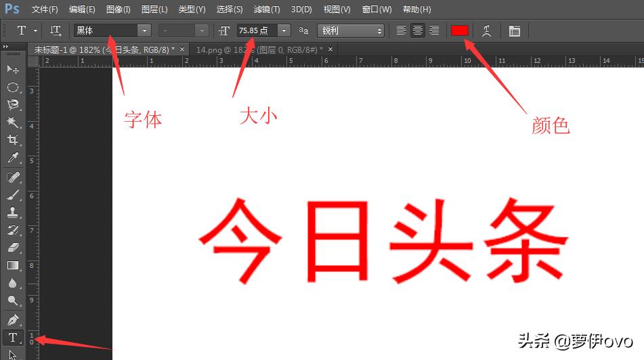The width and height of the screenshot is (644, 360).
Task: Click the Photoshop Ps logo
Action: (12, 9)
